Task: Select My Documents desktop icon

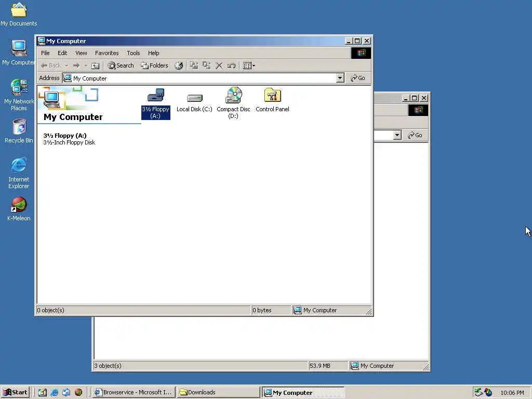Action: click(19, 15)
